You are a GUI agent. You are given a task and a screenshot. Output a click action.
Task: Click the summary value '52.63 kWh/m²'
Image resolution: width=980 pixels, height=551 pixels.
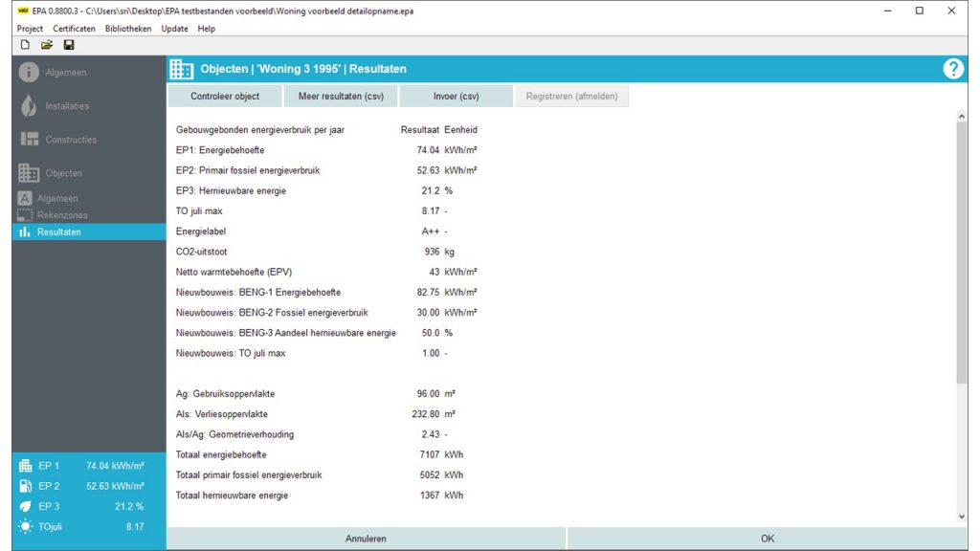[115, 486]
